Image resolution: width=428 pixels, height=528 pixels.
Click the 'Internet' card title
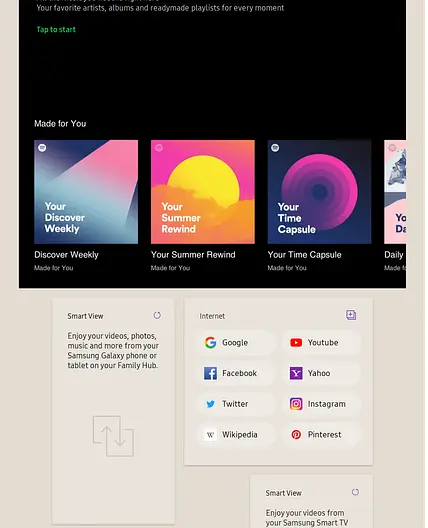click(212, 316)
